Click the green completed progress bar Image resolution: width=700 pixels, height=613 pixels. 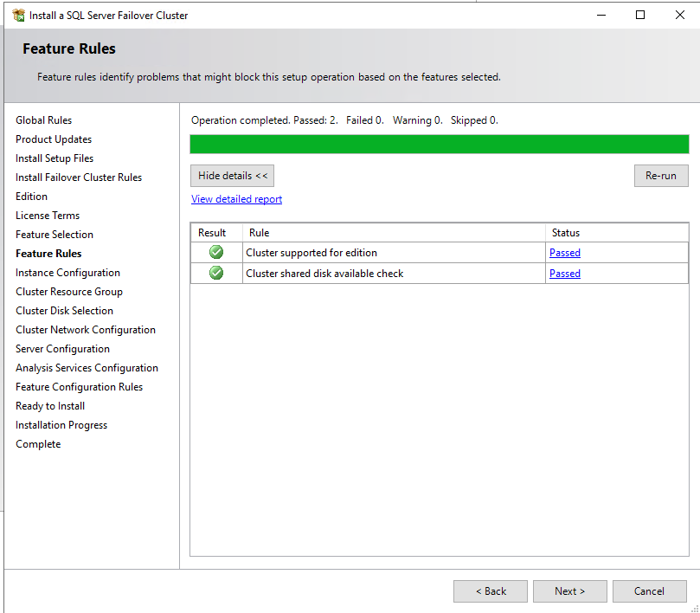[440, 144]
